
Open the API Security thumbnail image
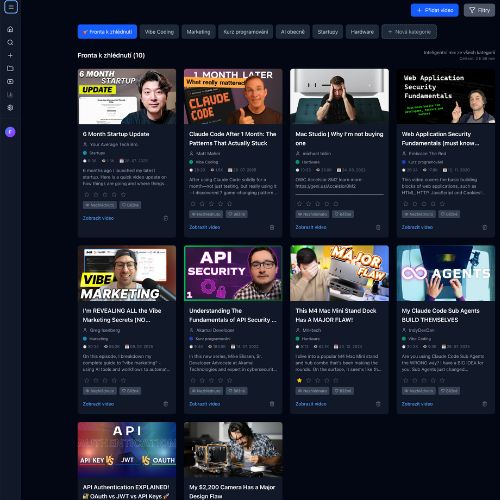click(233, 273)
